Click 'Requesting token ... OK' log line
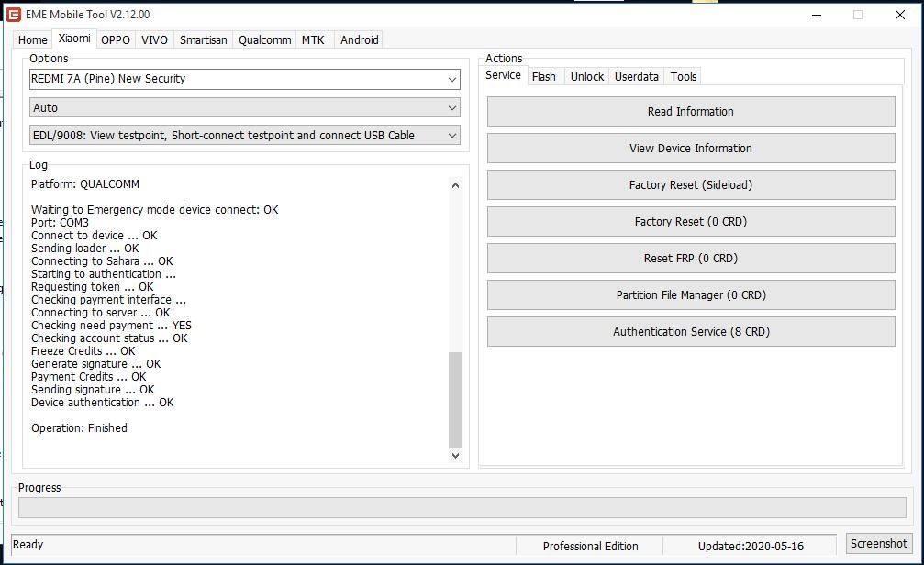924x565 pixels. [x=93, y=287]
